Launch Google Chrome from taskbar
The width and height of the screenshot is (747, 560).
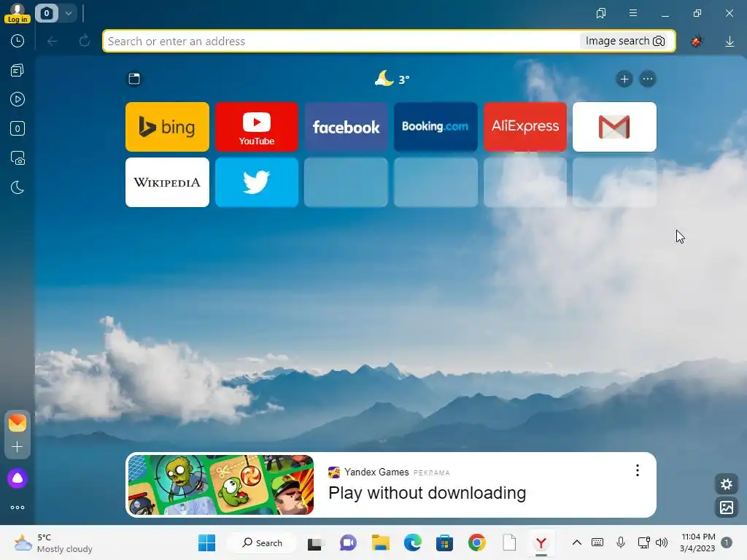click(477, 542)
